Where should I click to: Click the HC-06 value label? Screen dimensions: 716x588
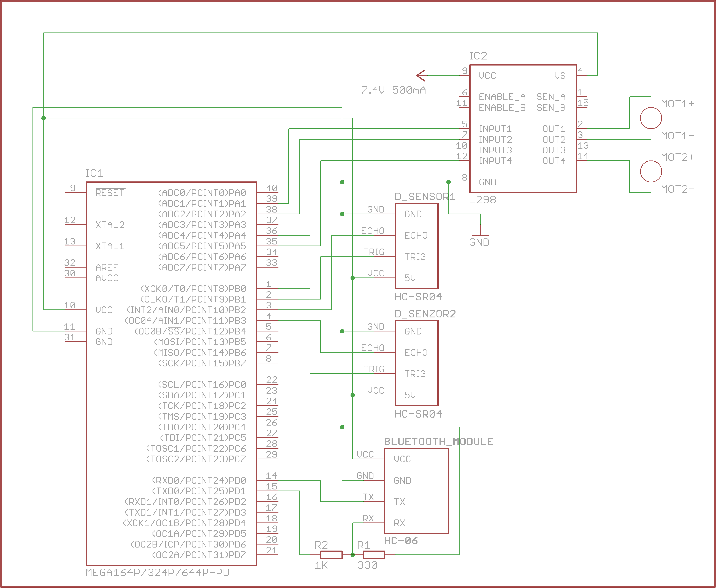(x=401, y=541)
